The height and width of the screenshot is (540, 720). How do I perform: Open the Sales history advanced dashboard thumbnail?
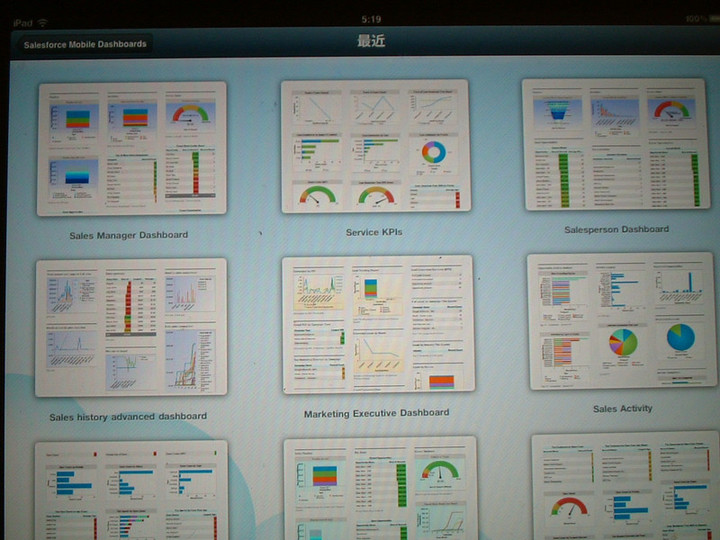pyautogui.click(x=131, y=327)
